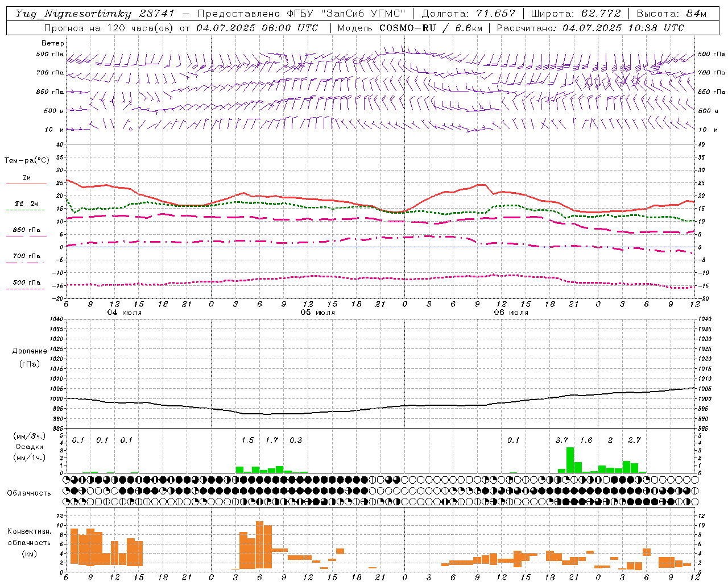Click the 500 гПа label in temperature legend
The width and height of the screenshot is (728, 582).
[27, 282]
